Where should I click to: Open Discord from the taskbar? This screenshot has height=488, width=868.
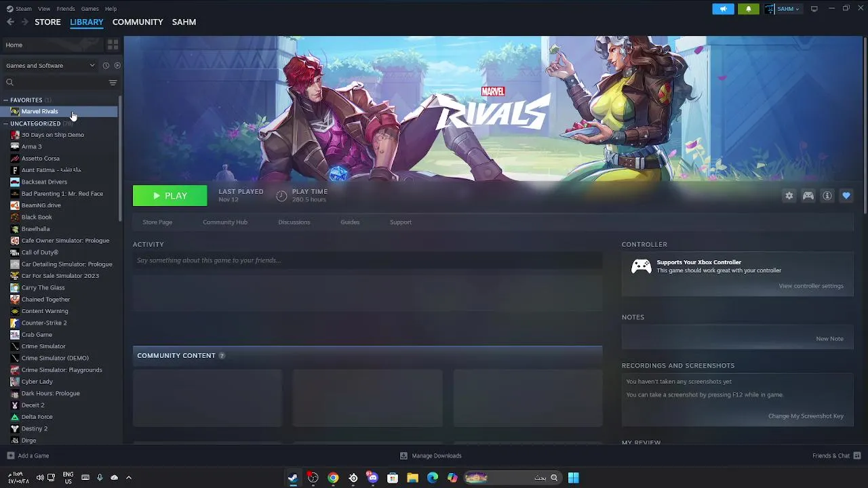372,478
